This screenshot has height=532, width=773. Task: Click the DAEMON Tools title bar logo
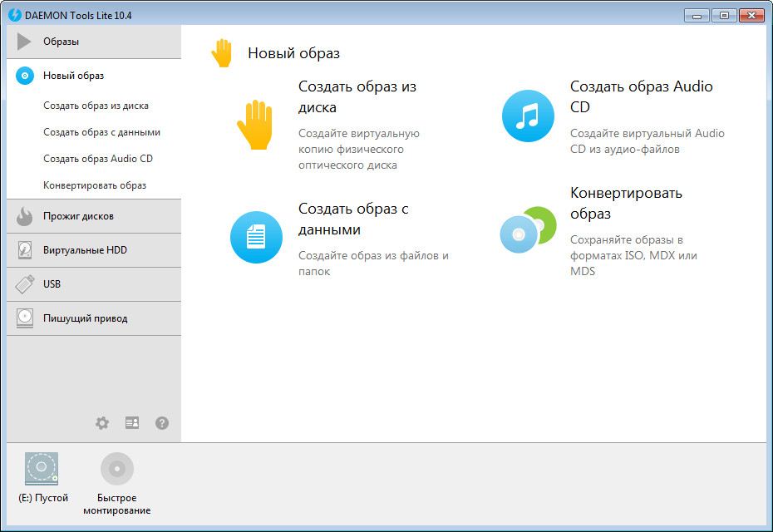[15, 15]
